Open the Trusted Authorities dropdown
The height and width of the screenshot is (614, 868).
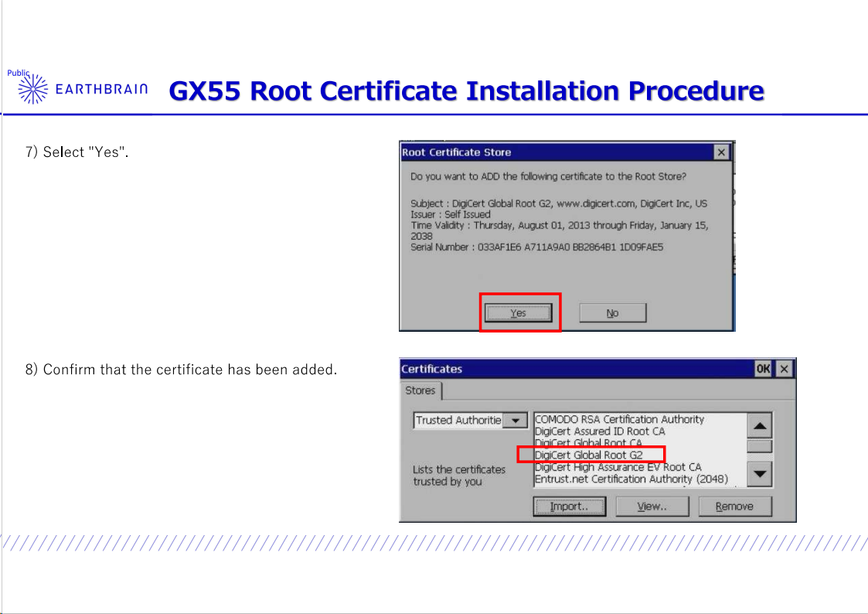pyautogui.click(x=516, y=420)
